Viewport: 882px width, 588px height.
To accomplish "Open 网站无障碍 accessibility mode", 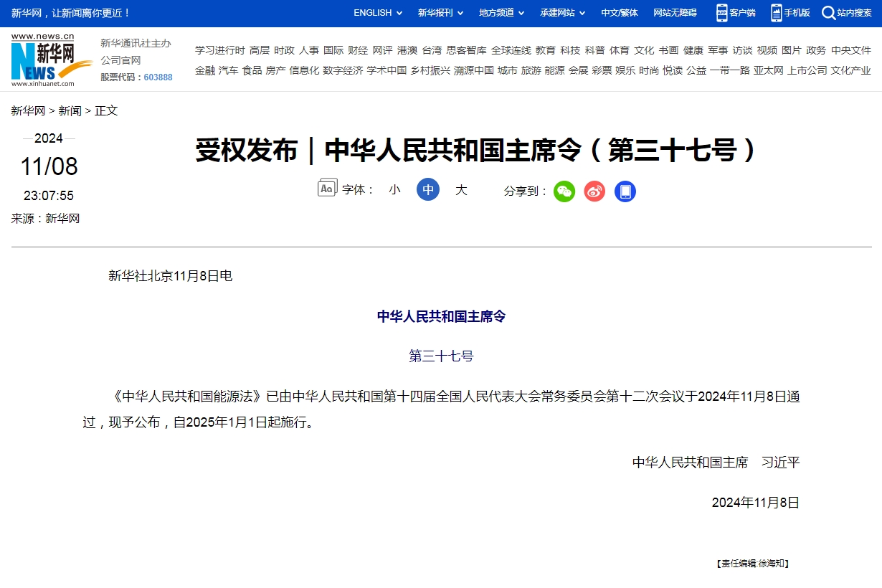I will point(675,13).
